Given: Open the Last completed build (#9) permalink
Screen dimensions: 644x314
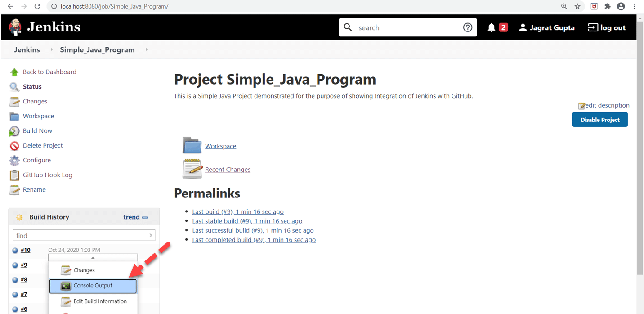Looking at the screenshot, I should (x=254, y=240).
